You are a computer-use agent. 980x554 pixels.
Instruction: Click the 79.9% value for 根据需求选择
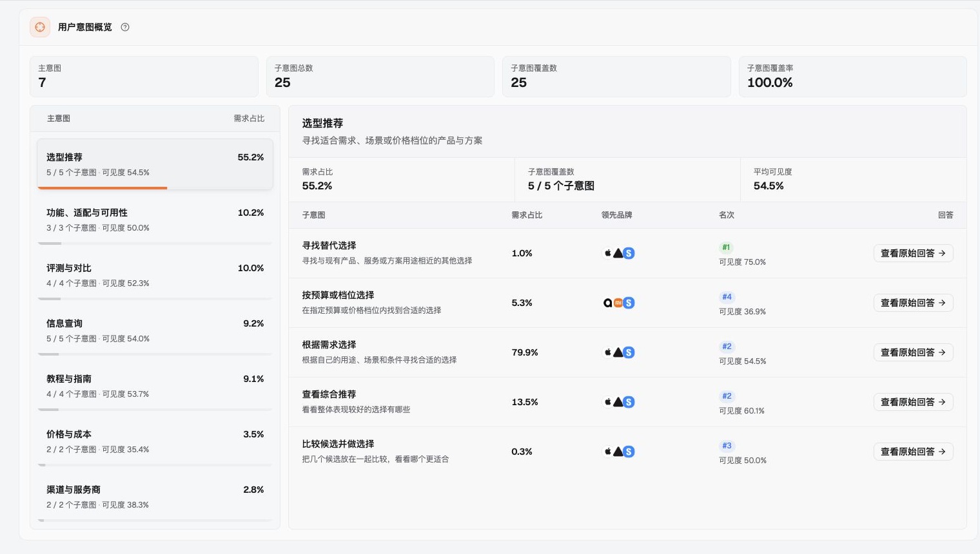point(525,352)
